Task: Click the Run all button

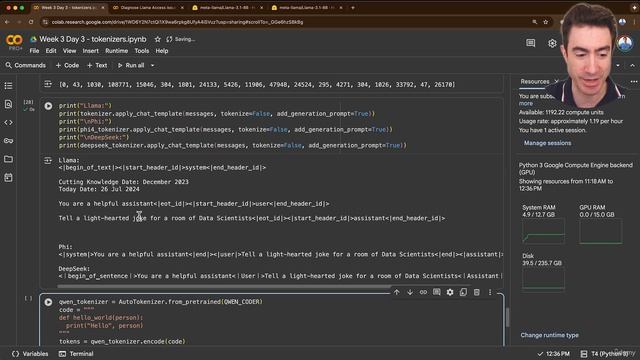Action: (131, 65)
